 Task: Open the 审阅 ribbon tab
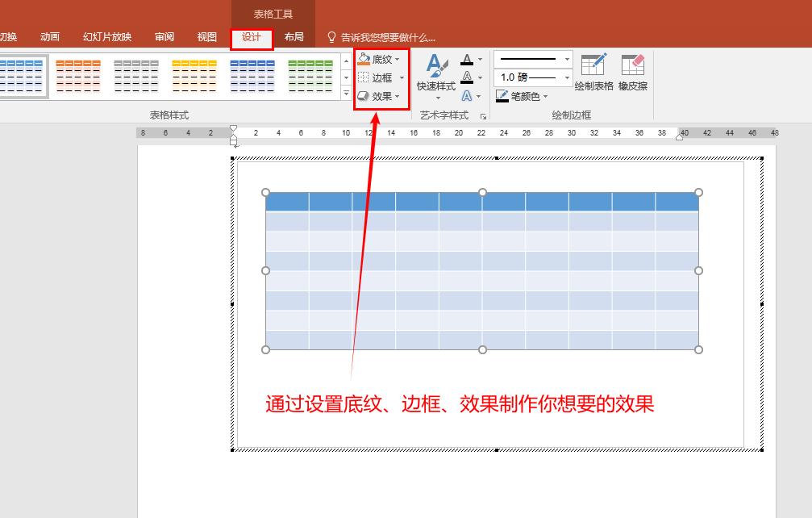164,37
